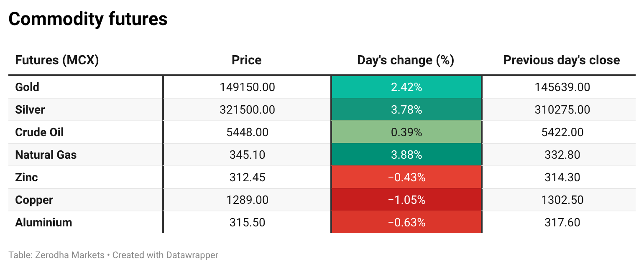Click Copper's dark red −1.05% cell
The height and width of the screenshot is (269, 644).
tap(406, 200)
